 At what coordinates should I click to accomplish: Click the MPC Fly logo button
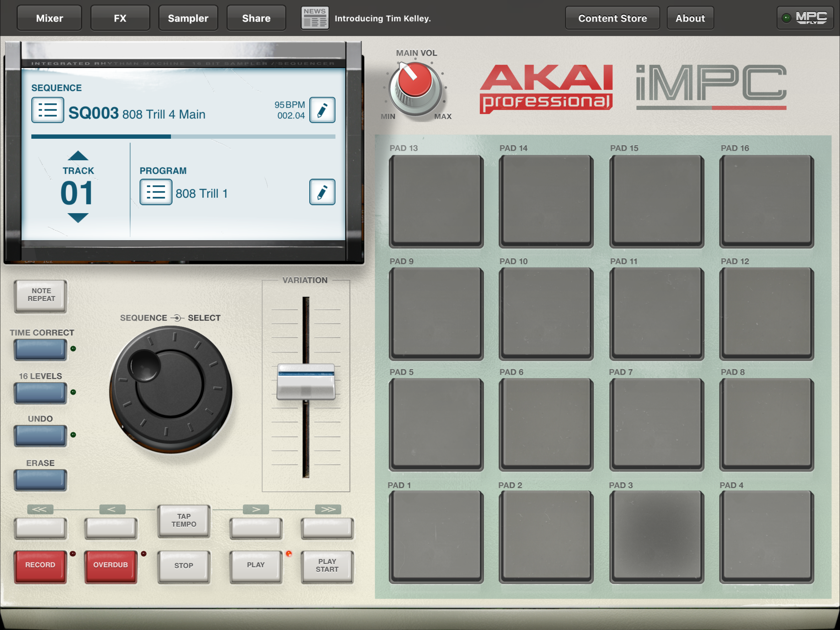tap(805, 18)
